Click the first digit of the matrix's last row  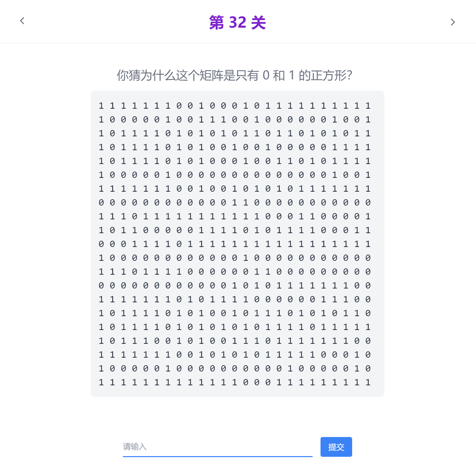(101, 382)
